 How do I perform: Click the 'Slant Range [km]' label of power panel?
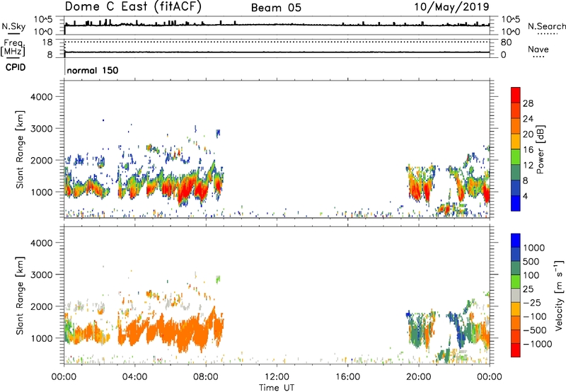20,149
